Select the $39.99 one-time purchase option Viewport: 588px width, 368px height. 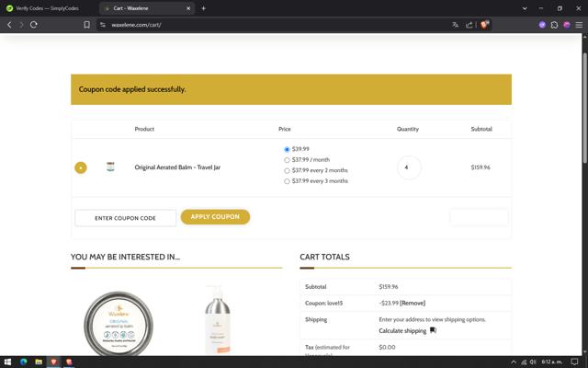pyautogui.click(x=287, y=149)
